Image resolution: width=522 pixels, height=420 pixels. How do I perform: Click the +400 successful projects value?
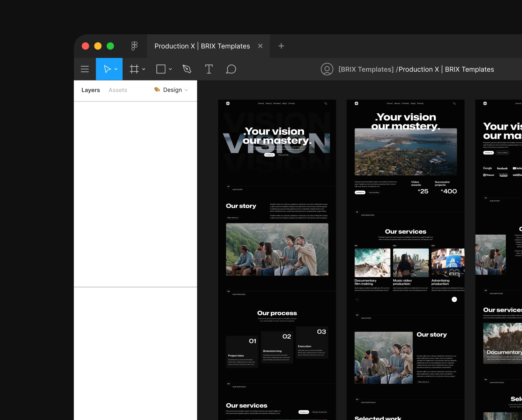[x=449, y=191]
